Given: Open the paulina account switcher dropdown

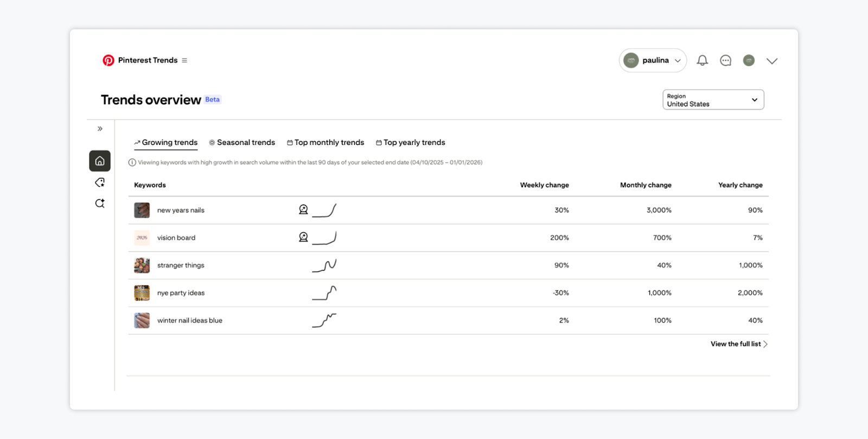Looking at the screenshot, I should pyautogui.click(x=653, y=60).
